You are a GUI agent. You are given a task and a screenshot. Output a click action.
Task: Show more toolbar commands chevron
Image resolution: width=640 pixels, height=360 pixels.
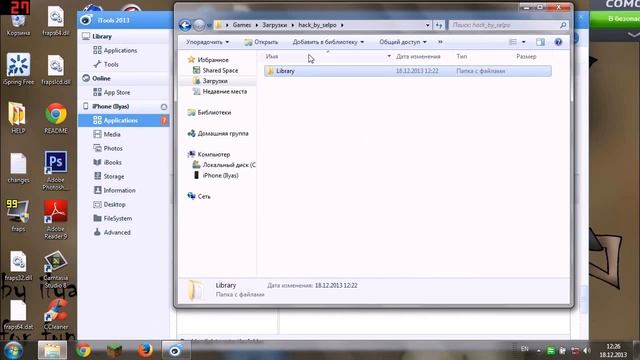(x=440, y=42)
